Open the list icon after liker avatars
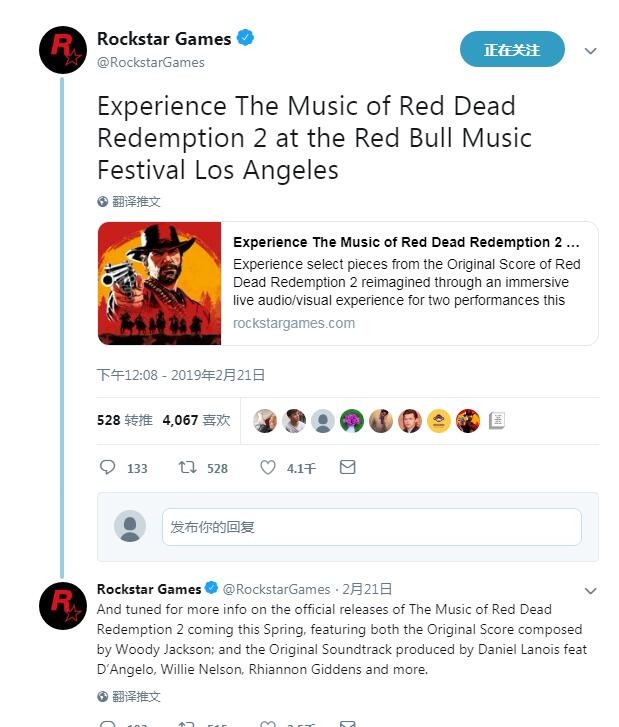Image resolution: width=619 pixels, height=727 pixels. (x=497, y=421)
